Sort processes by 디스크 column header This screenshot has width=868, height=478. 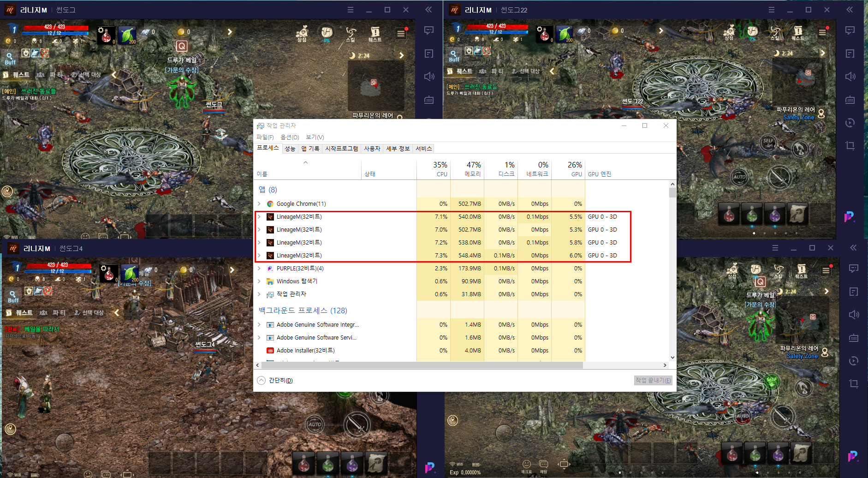pos(501,169)
